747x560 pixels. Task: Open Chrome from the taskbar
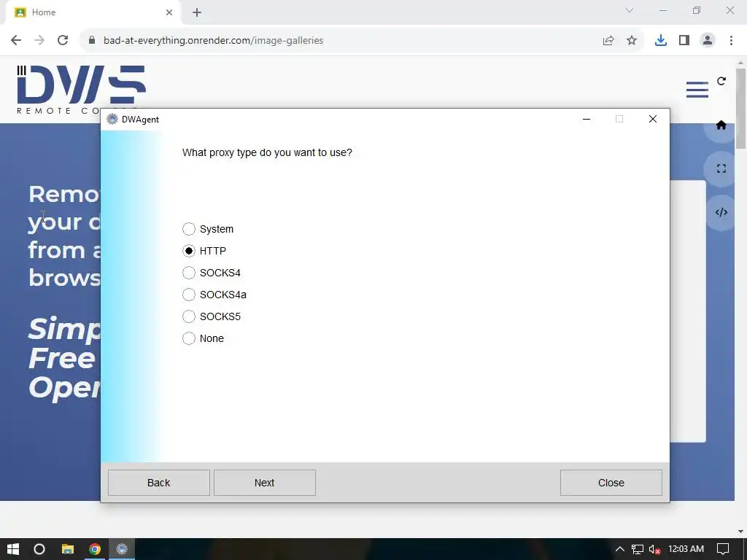[95, 549]
